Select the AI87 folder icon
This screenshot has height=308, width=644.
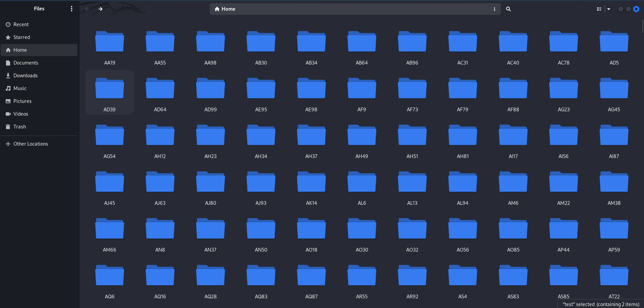point(614,135)
